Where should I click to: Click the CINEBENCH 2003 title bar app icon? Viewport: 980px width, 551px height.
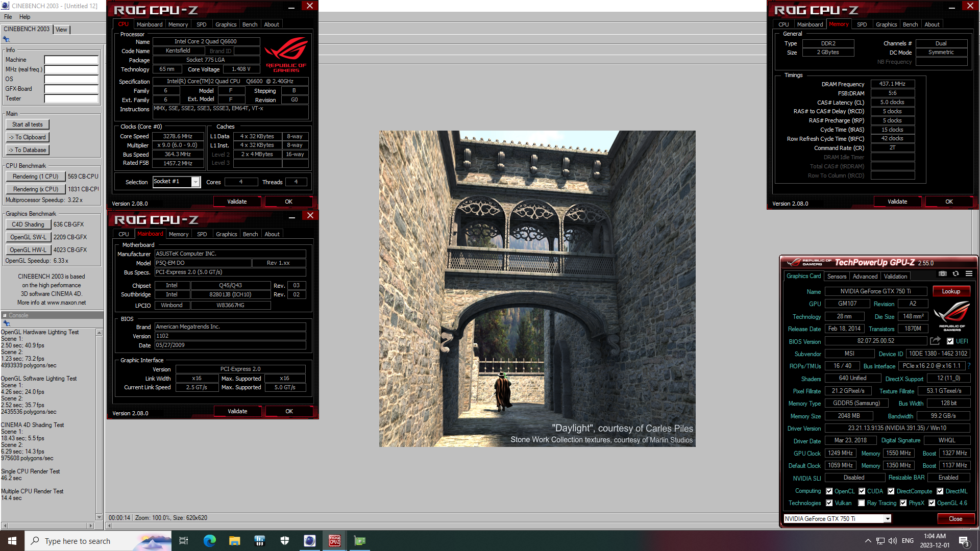pyautogui.click(x=5, y=6)
